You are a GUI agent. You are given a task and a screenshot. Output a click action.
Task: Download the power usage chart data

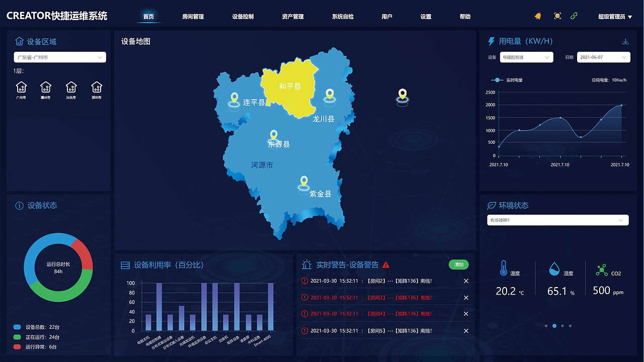point(625,41)
